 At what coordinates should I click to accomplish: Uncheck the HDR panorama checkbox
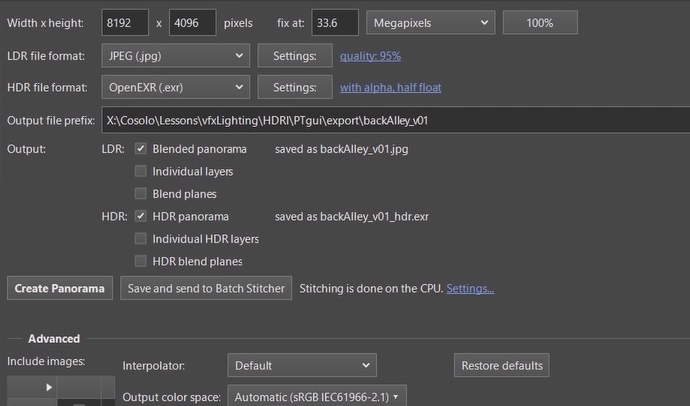tap(140, 216)
